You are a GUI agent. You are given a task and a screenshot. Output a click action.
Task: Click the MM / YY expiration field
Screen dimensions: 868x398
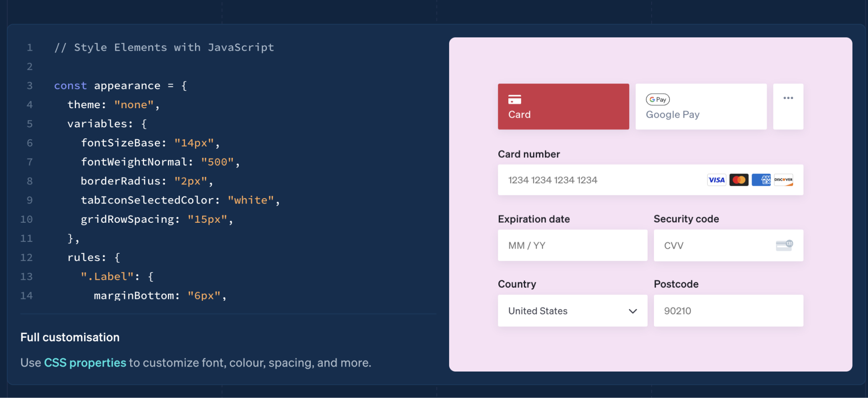tap(572, 246)
